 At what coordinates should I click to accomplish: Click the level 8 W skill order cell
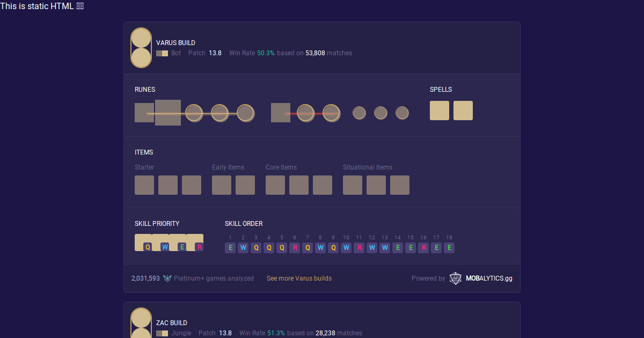pos(320,248)
